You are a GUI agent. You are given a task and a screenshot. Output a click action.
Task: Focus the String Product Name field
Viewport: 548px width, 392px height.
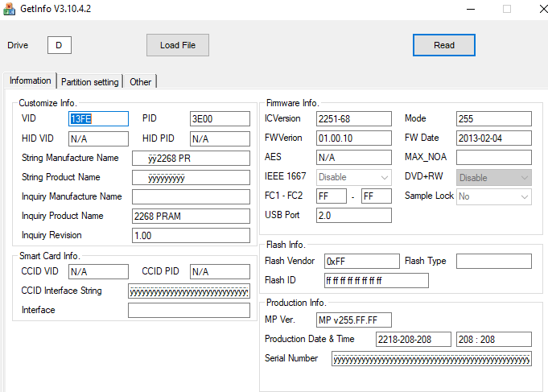pyautogui.click(x=191, y=178)
